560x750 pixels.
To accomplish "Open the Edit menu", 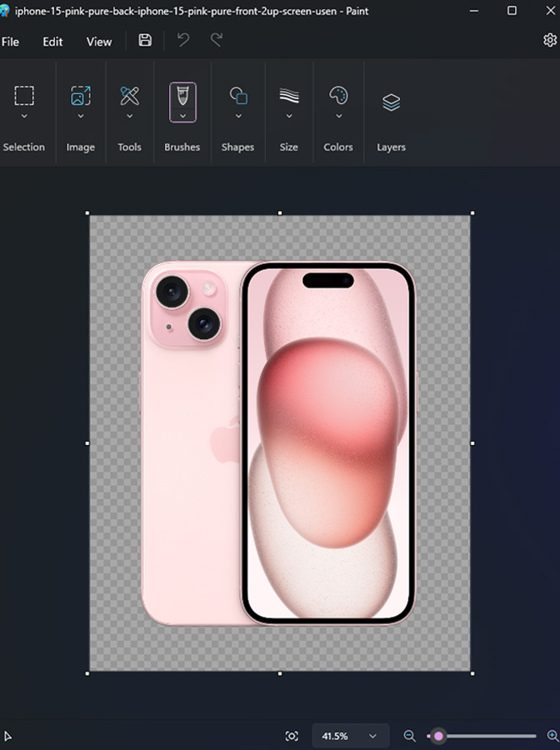I will [x=52, y=42].
